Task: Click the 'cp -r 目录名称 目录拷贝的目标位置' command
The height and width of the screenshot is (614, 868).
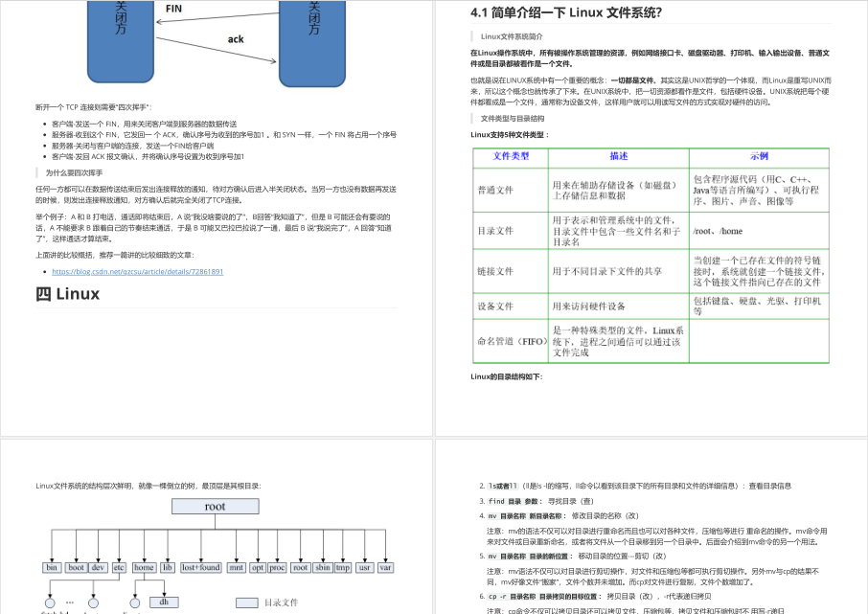Action: coord(542,597)
